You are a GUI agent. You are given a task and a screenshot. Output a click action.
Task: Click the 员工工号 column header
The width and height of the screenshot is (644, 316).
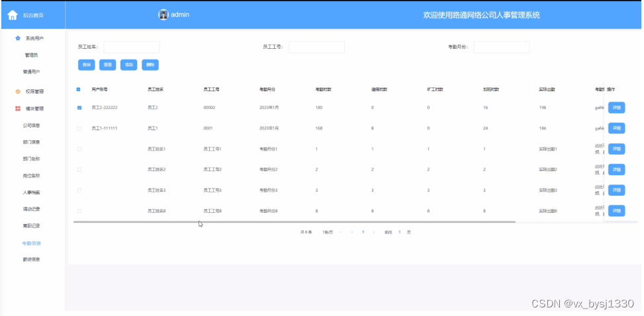(211, 89)
